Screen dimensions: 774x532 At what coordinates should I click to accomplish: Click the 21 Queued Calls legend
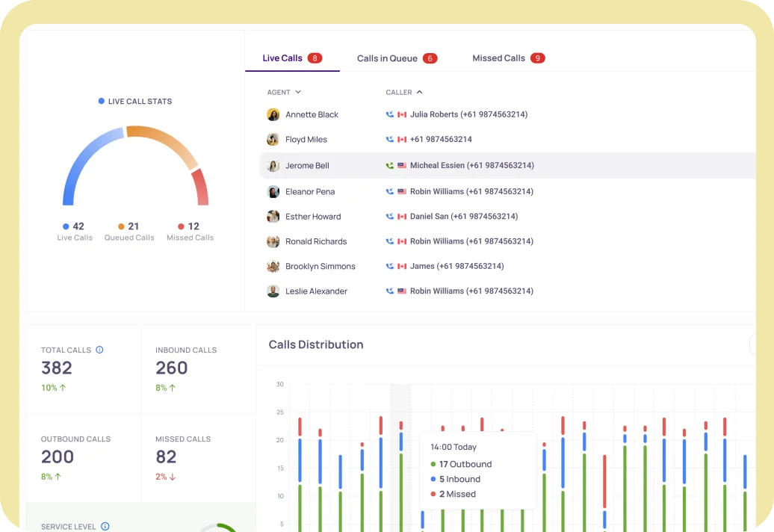[x=129, y=232]
